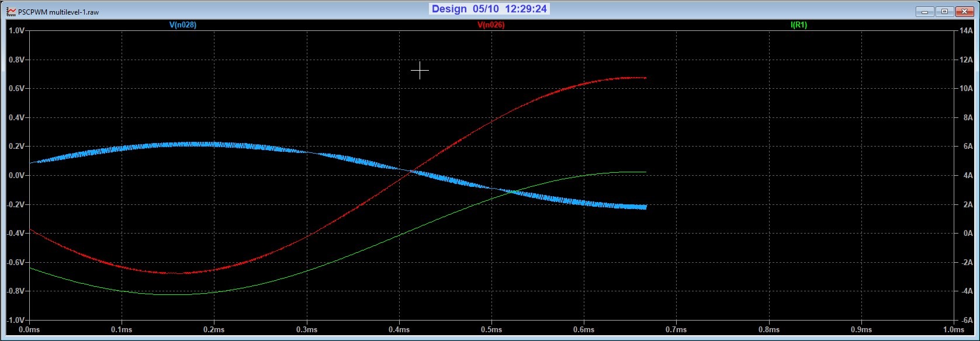Click the 0.1ms time axis label
The height and width of the screenshot is (341, 980).
click(x=122, y=330)
